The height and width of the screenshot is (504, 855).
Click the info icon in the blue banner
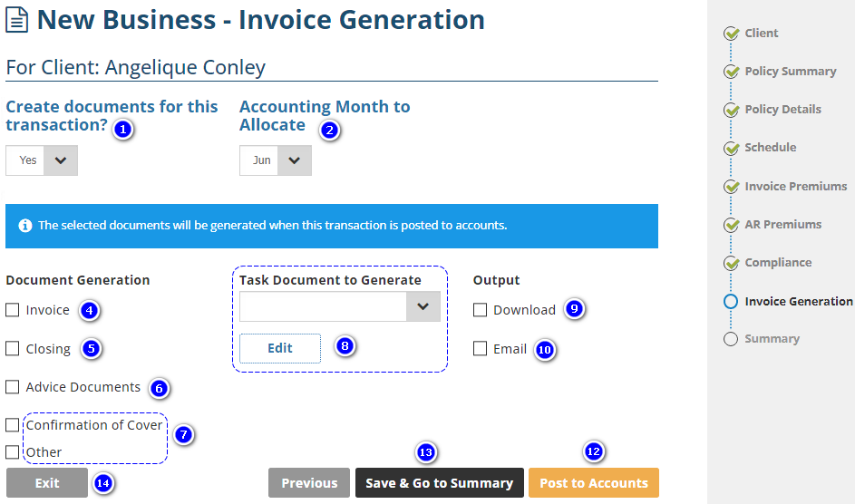(25, 226)
